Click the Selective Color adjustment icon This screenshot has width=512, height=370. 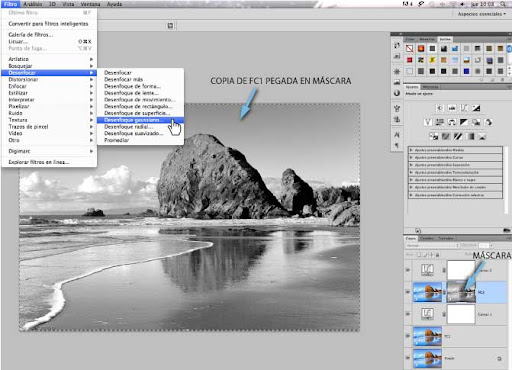(x=482, y=136)
